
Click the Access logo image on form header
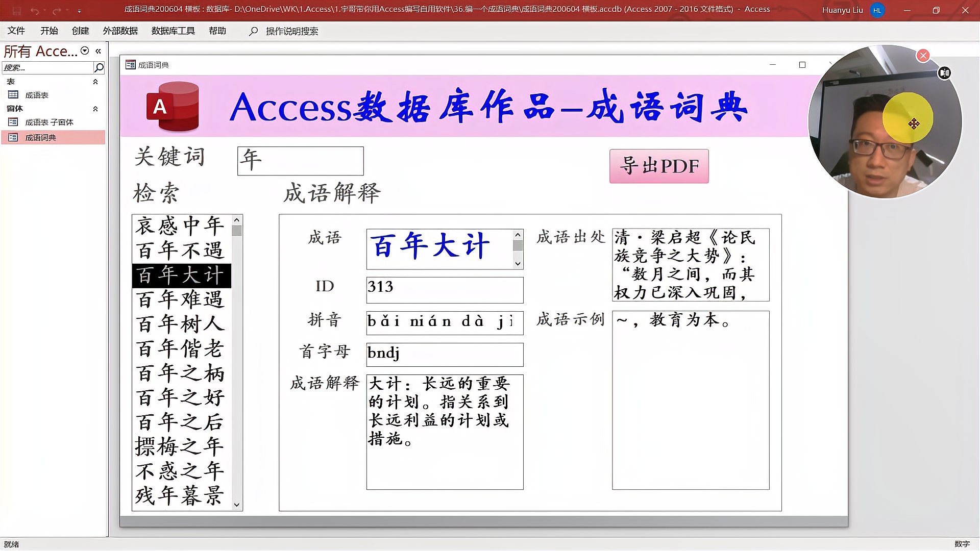click(x=173, y=107)
